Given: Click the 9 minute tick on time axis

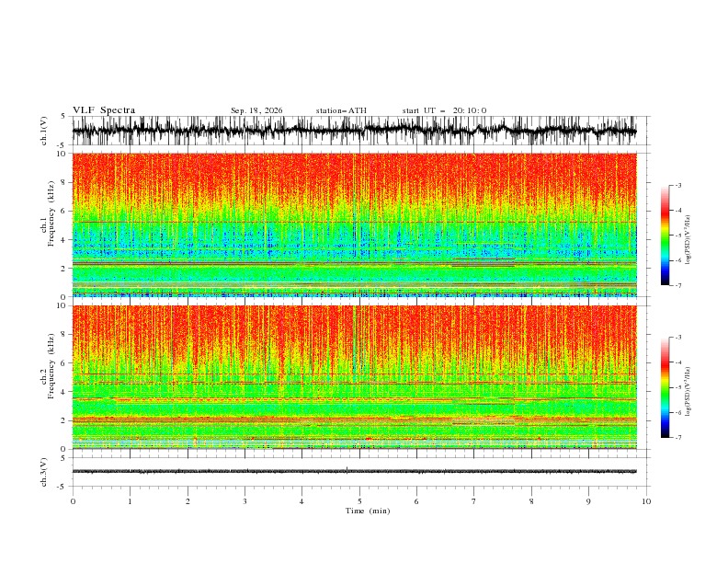Looking at the screenshot, I should tap(588, 501).
